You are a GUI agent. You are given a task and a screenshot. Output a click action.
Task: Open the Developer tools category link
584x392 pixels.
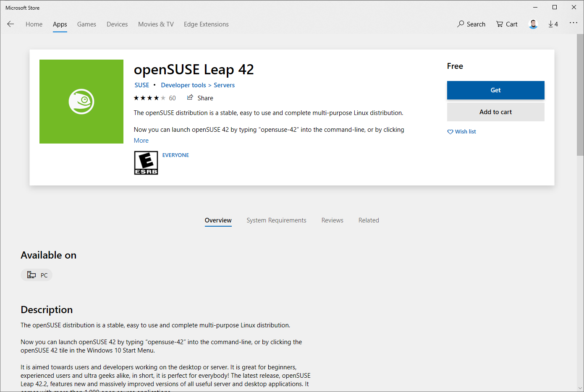(183, 85)
